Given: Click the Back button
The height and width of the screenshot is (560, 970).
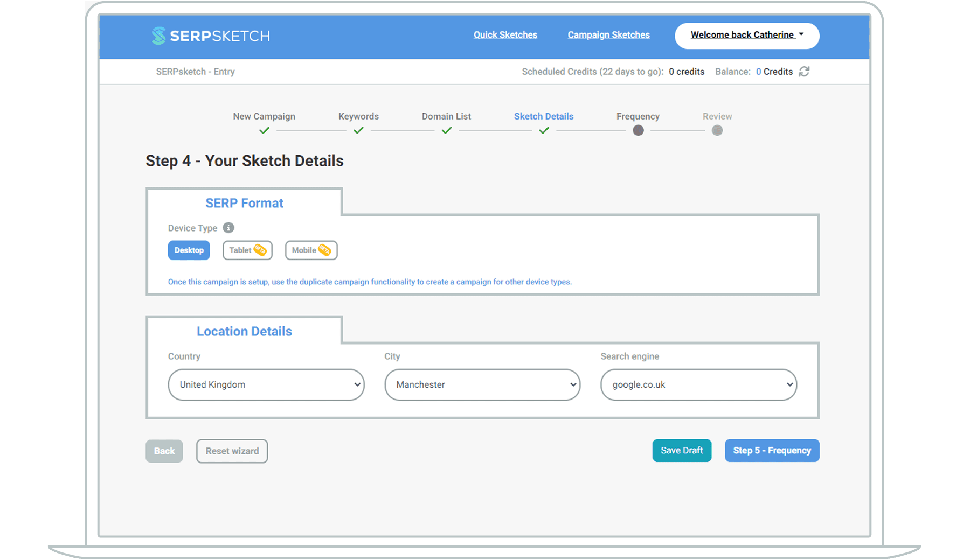Looking at the screenshot, I should (164, 451).
